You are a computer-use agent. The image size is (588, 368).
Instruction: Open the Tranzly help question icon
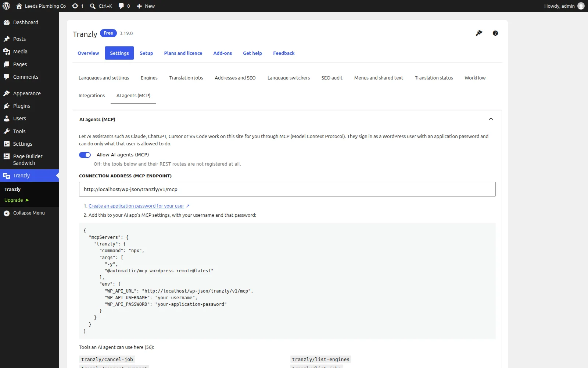coord(495,33)
